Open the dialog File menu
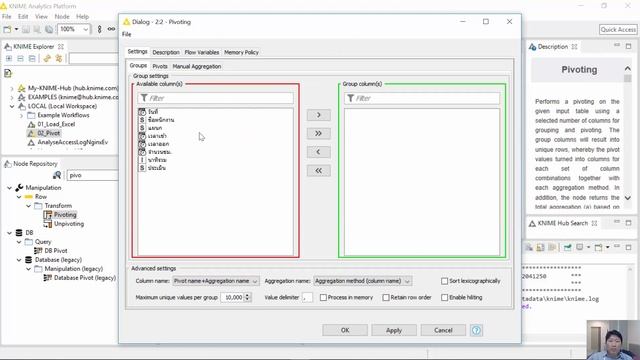 127,34
